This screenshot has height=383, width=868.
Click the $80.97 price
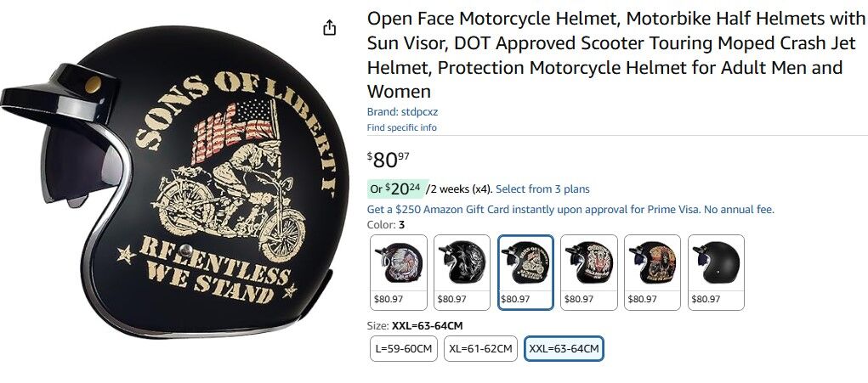pyautogui.click(x=388, y=160)
